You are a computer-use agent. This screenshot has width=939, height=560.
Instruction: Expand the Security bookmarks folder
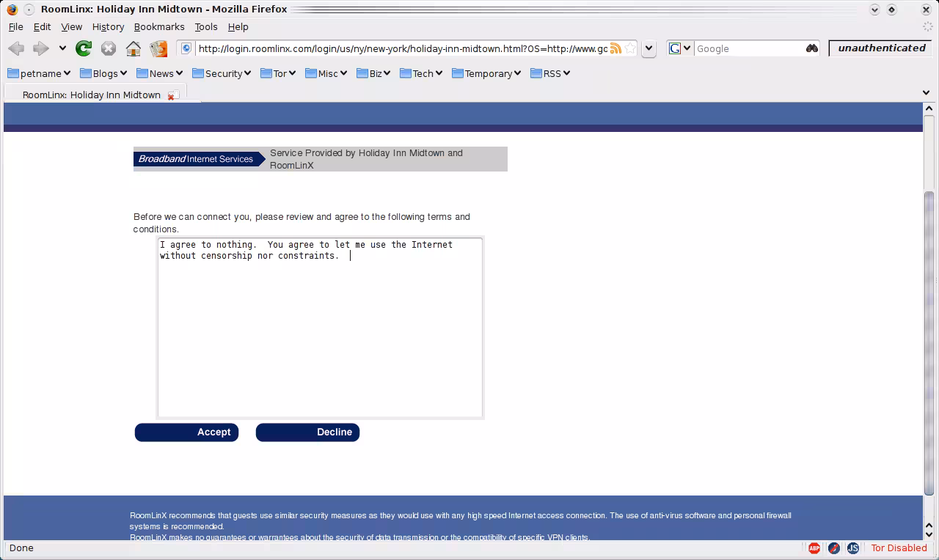pos(222,73)
